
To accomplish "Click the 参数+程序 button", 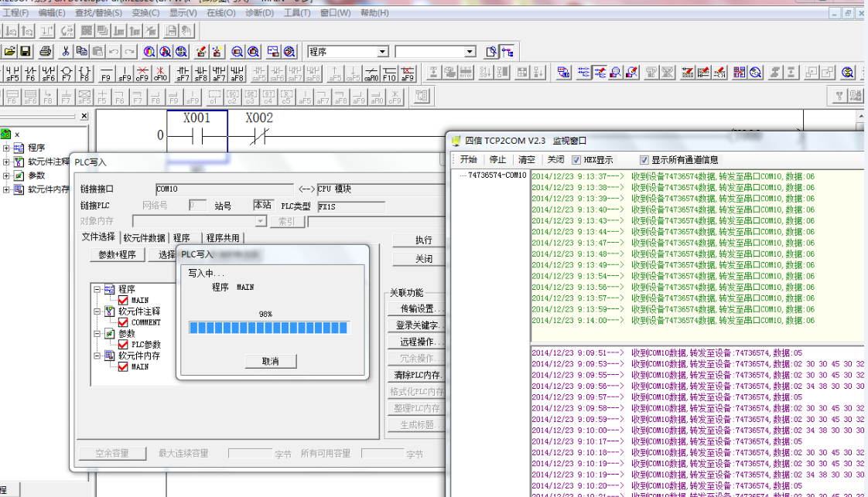I will point(117,255).
